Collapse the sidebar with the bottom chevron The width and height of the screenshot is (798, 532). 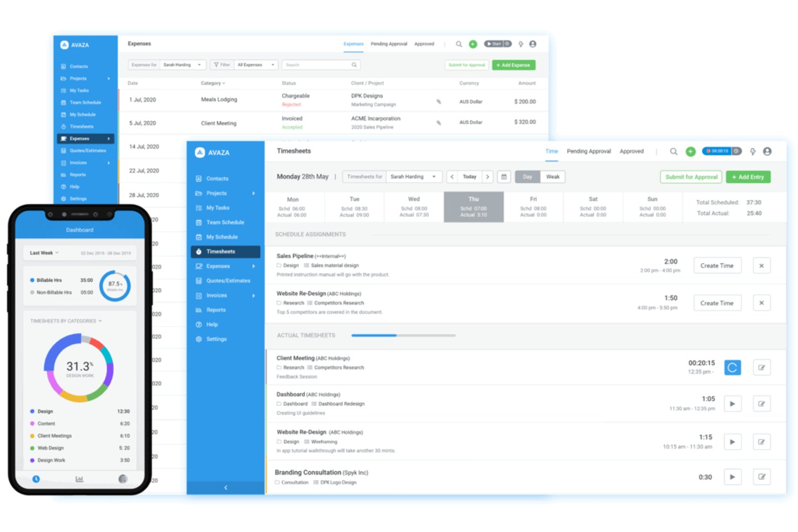tap(225, 487)
